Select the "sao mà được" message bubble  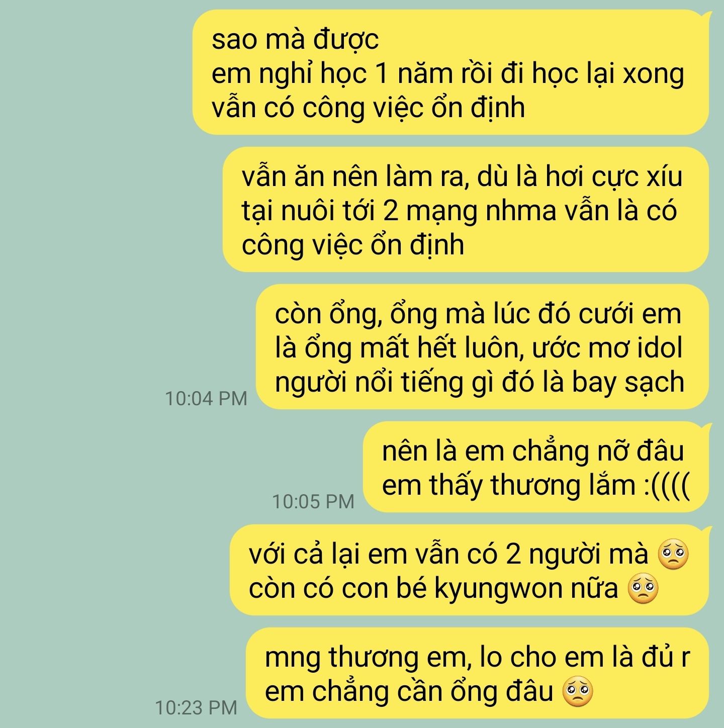450,72
